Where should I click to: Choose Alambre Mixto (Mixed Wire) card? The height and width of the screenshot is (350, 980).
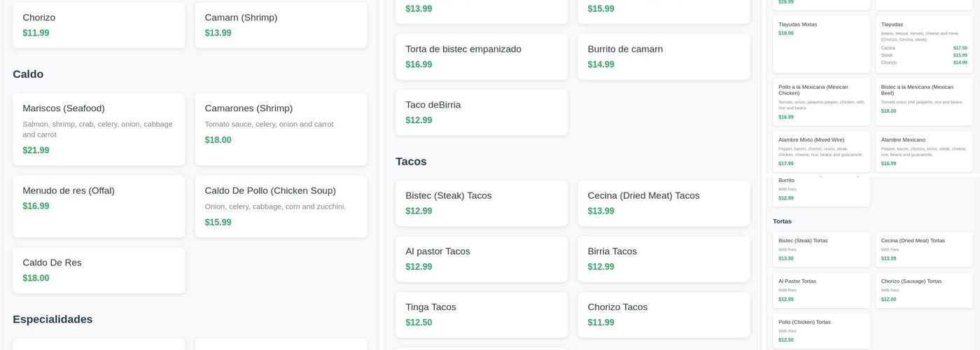pyautogui.click(x=821, y=151)
